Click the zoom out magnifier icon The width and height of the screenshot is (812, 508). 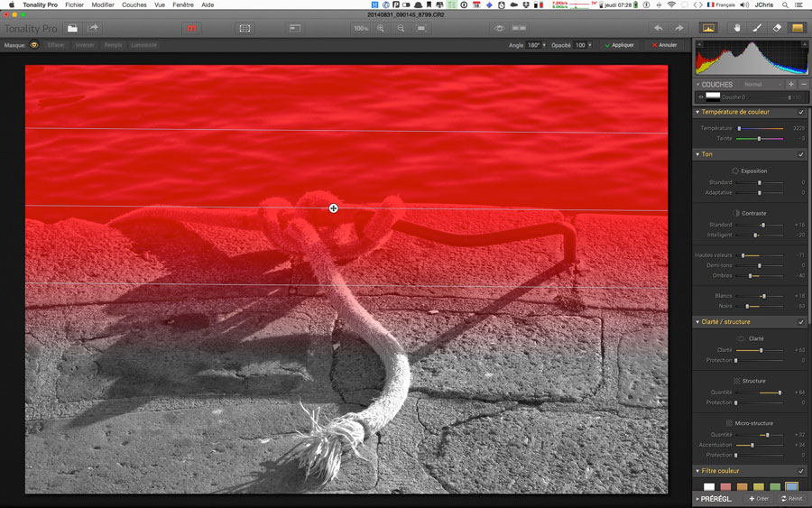click(401, 29)
